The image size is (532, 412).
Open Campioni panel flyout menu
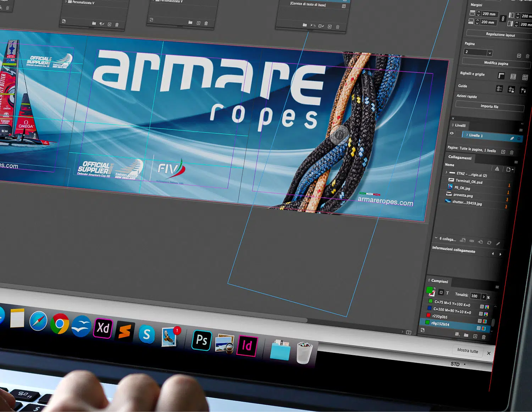pyautogui.click(x=497, y=287)
